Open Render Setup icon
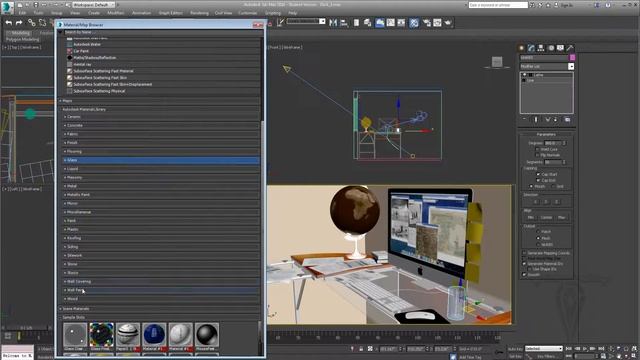The height and width of the screenshot is (360, 640). tap(427, 23)
